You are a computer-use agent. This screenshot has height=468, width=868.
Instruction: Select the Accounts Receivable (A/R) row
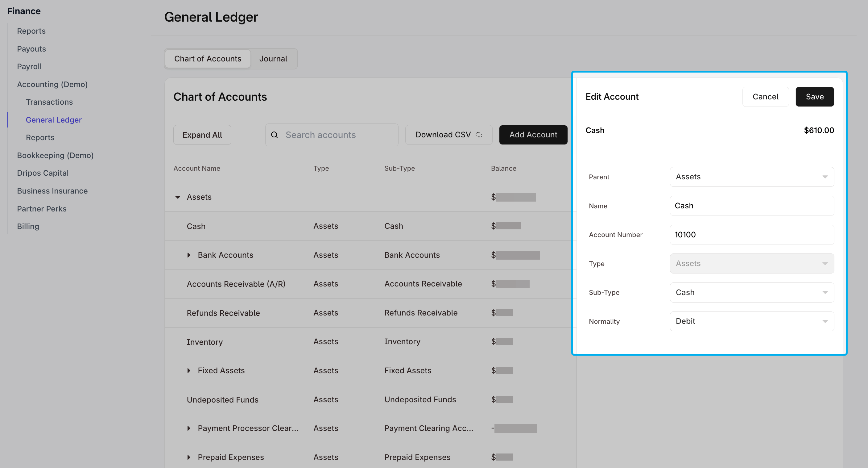(x=370, y=284)
